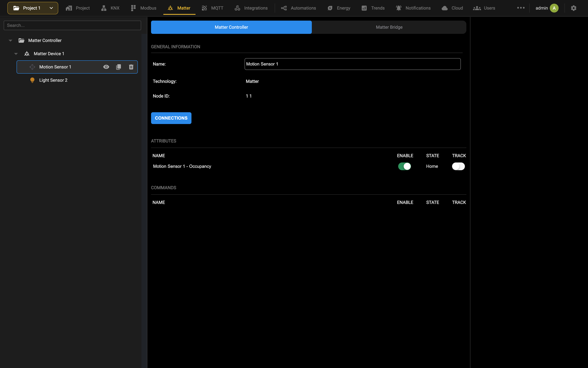Click the Users group icon

[x=477, y=8]
